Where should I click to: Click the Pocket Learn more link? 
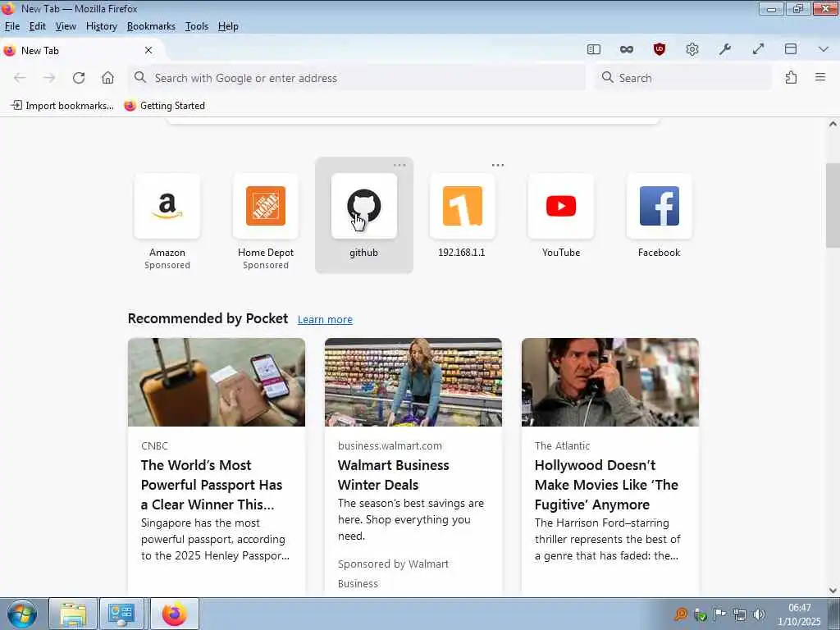pos(325,320)
